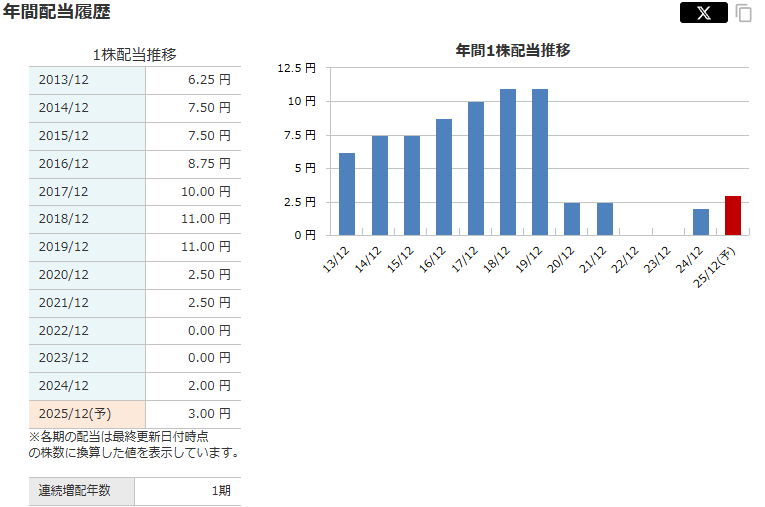The width and height of the screenshot is (765, 507).
Task: Click the 連続増配年数 label cell
Action: coord(81,491)
